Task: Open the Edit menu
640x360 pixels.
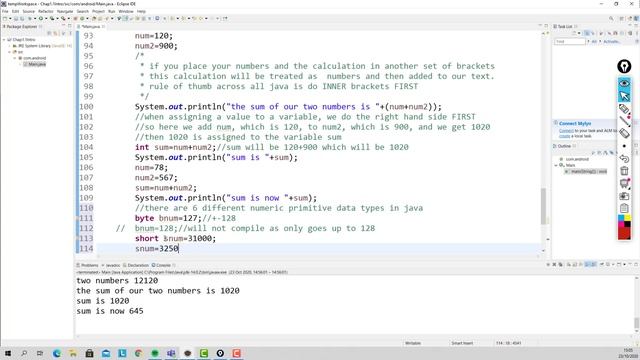Action: pyautogui.click(x=16, y=11)
